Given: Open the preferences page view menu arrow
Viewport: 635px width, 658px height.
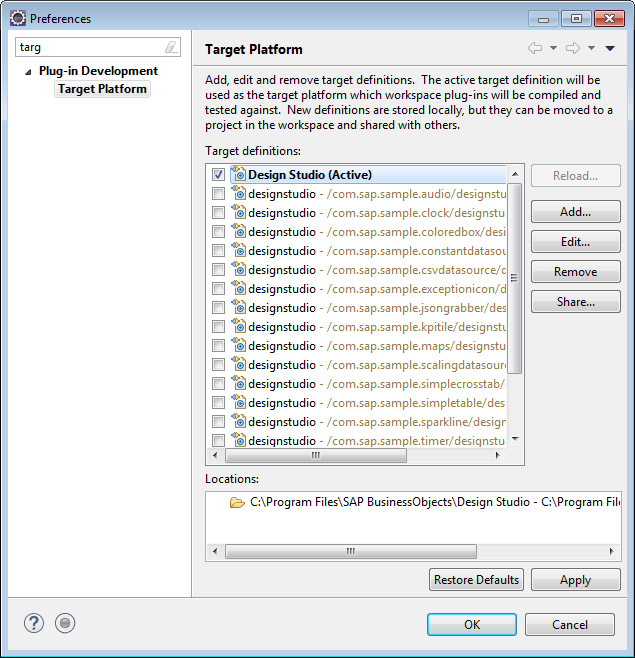Looking at the screenshot, I should [610, 48].
